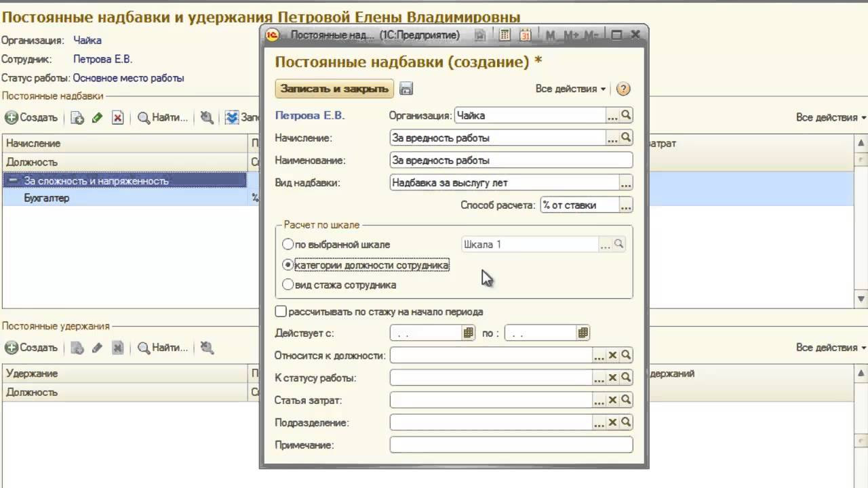Click employee link Петрова Е.В. in dialog
Image resolution: width=868 pixels, height=488 pixels.
pyautogui.click(x=309, y=115)
